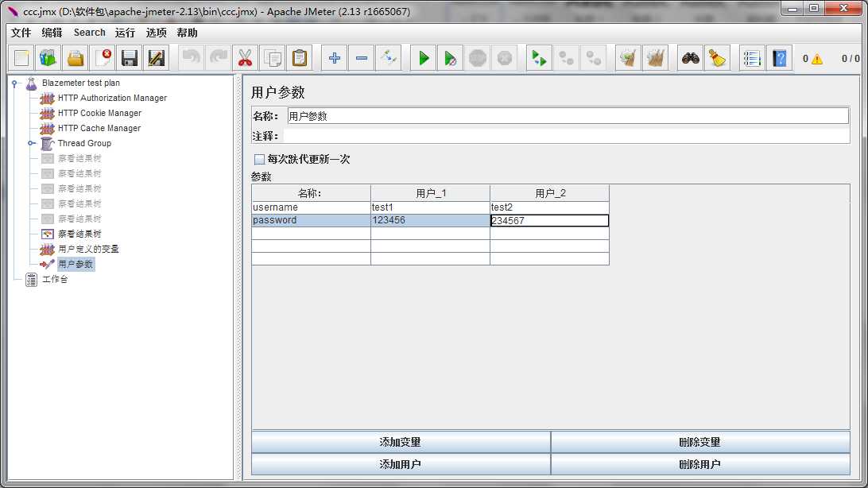Click the Close test plan icon
This screenshot has height=488, width=868.
pos(103,57)
